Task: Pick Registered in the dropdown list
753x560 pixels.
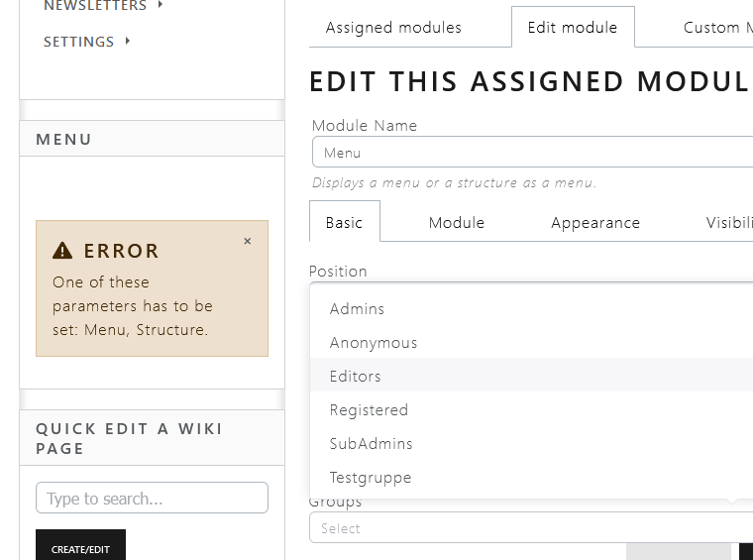Action: pos(532,409)
